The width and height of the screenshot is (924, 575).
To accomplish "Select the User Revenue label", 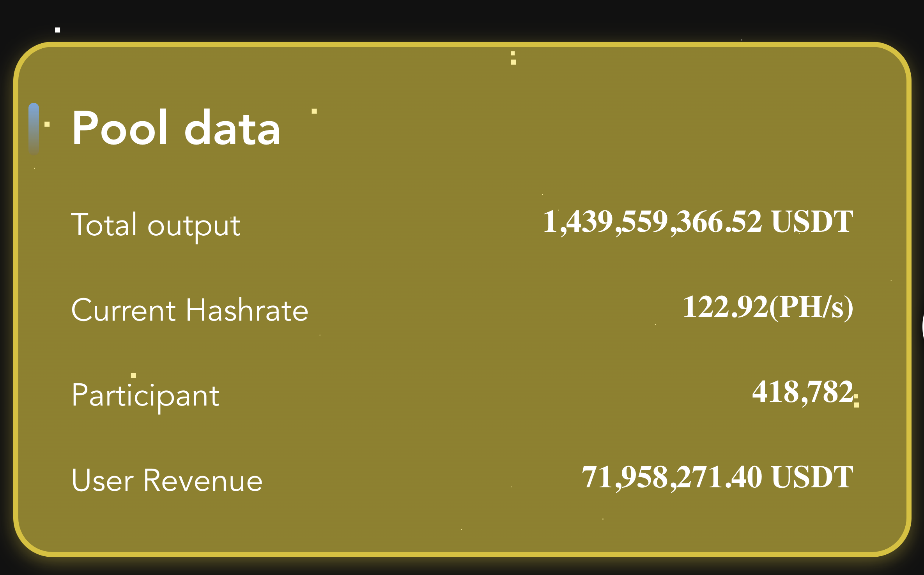I will tap(167, 480).
